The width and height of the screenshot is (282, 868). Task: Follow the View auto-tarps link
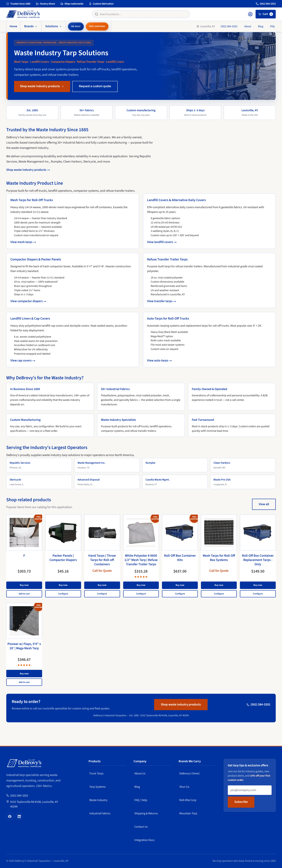pos(159,361)
